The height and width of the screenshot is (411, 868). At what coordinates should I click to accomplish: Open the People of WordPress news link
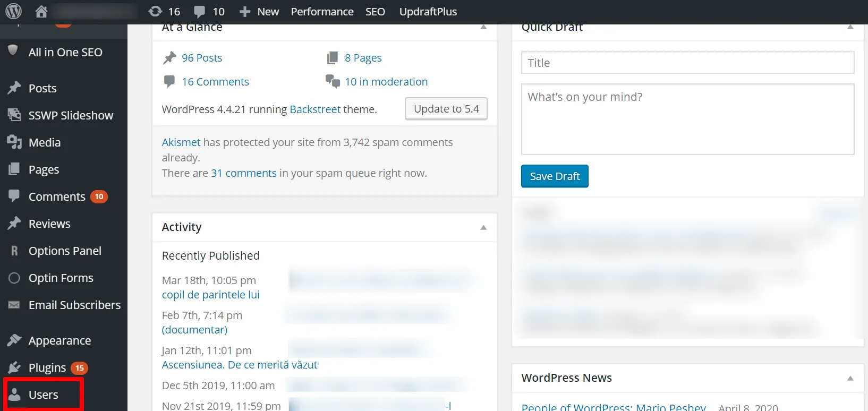click(614, 407)
